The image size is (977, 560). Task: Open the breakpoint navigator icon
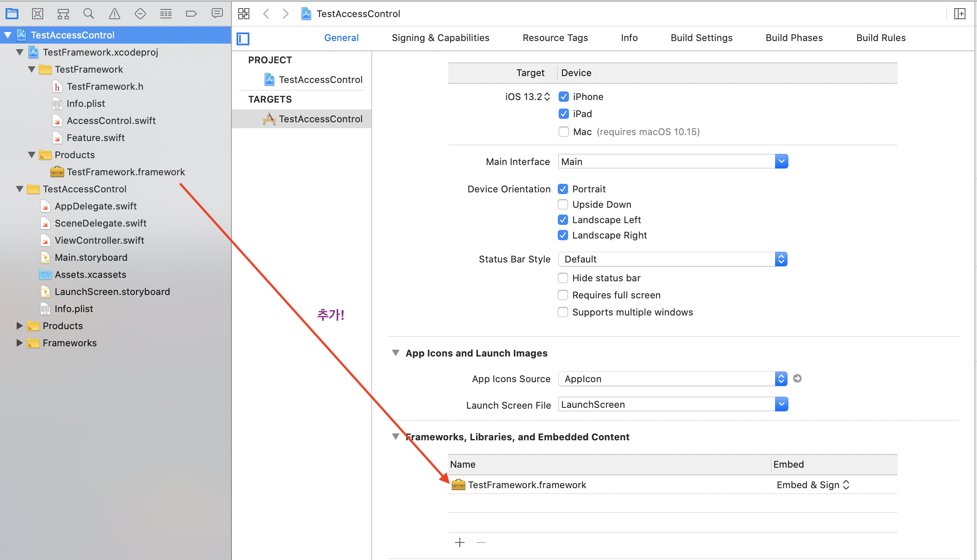[191, 14]
